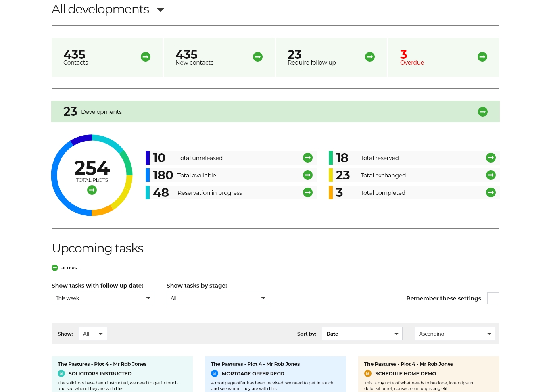Viewport: 551px width, 392px height.
Task: Open Total completed arrow icon
Action: coord(491,192)
